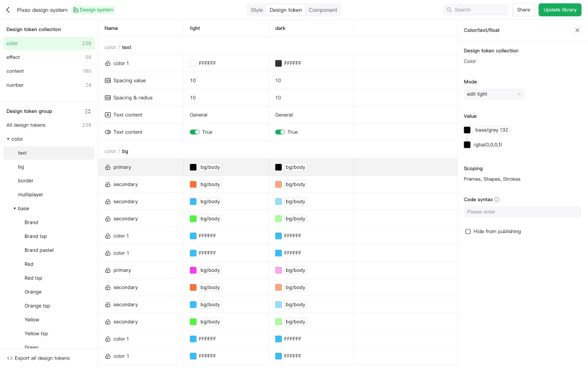Image resolution: width=588 pixels, height=368 pixels.
Task: Collapse all groups via the Design token group icon
Action: tap(88, 111)
